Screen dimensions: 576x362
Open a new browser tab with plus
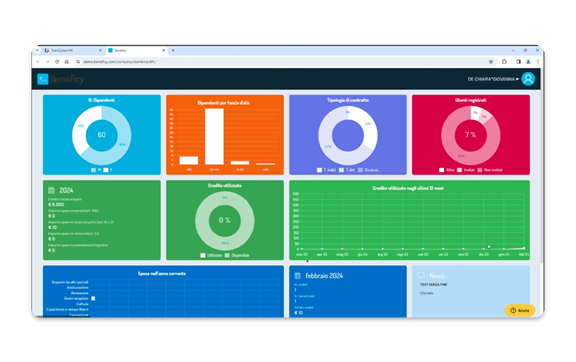[173, 50]
